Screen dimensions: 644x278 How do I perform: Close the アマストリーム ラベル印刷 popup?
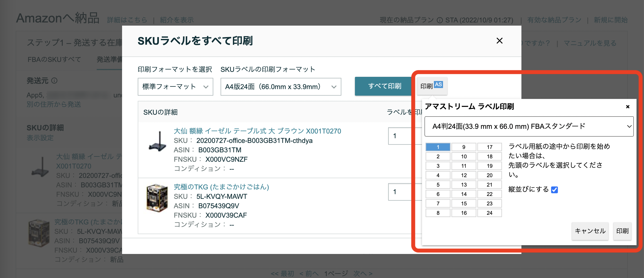click(628, 106)
